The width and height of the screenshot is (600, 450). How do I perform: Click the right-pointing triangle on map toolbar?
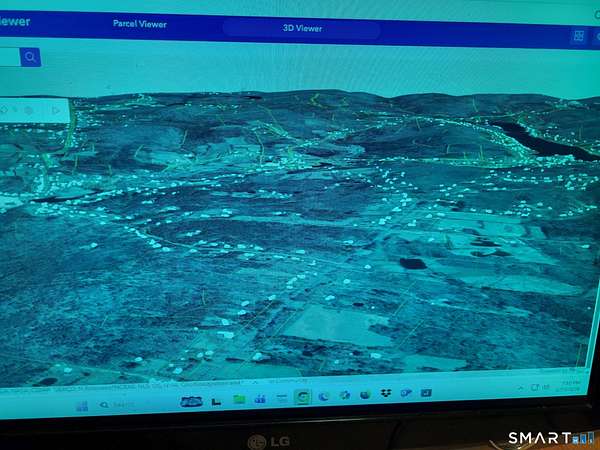click(54, 110)
